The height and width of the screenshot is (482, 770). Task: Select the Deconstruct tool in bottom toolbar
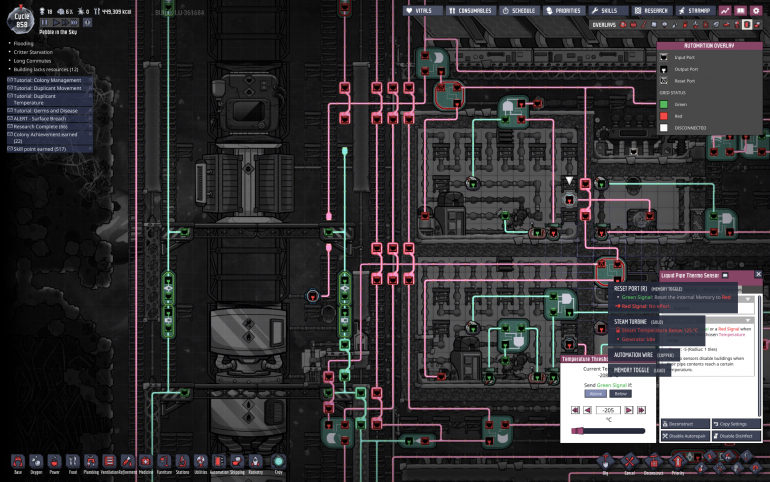(x=653, y=462)
